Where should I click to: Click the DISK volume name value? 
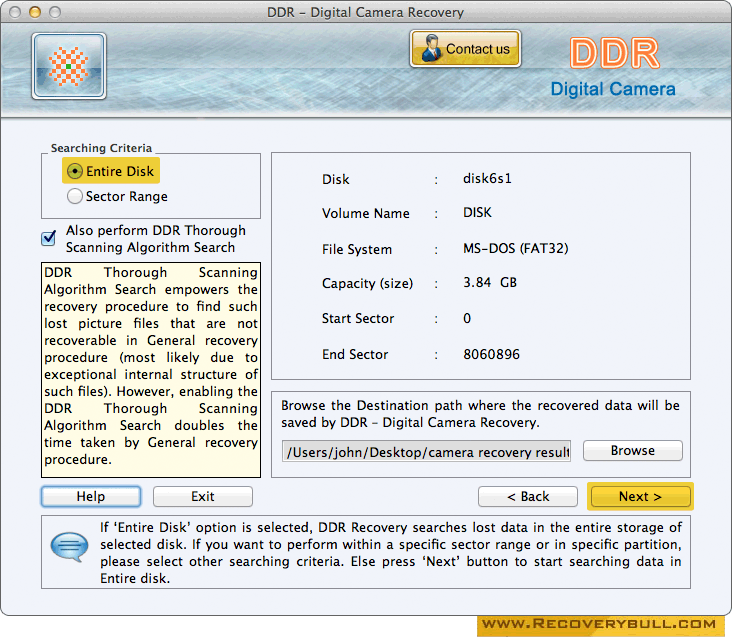[477, 212]
